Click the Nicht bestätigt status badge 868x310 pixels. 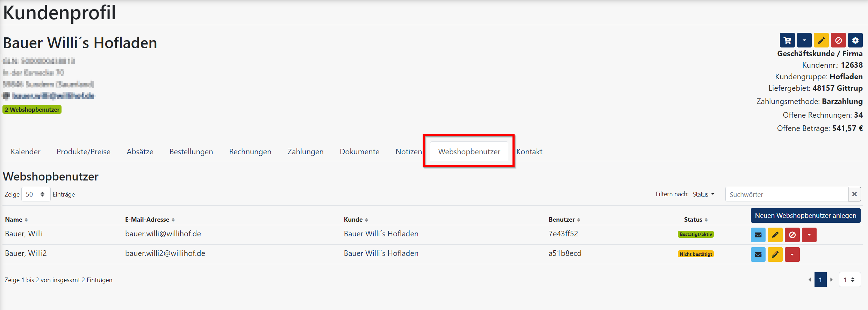tap(696, 254)
